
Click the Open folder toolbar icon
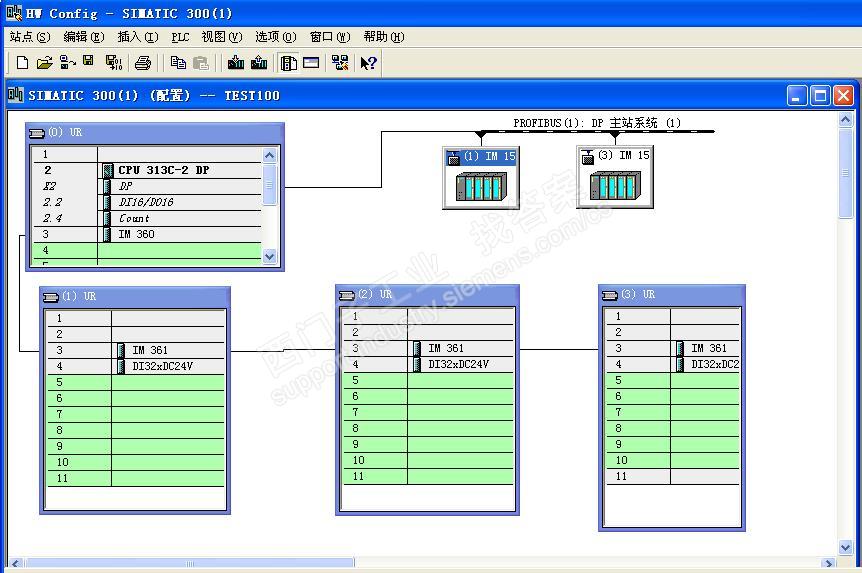(45, 63)
